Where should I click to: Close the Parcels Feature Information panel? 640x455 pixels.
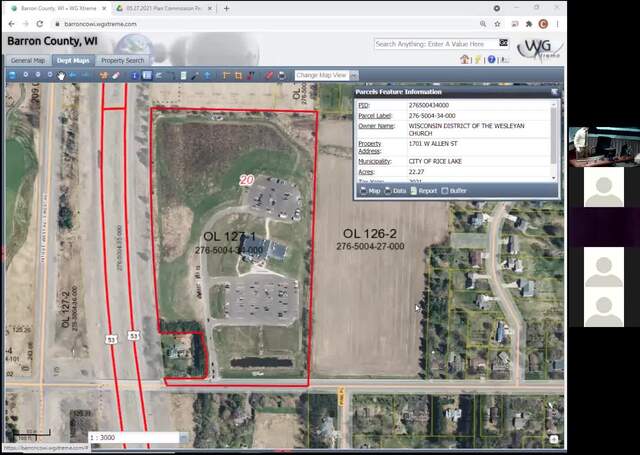(x=553, y=92)
